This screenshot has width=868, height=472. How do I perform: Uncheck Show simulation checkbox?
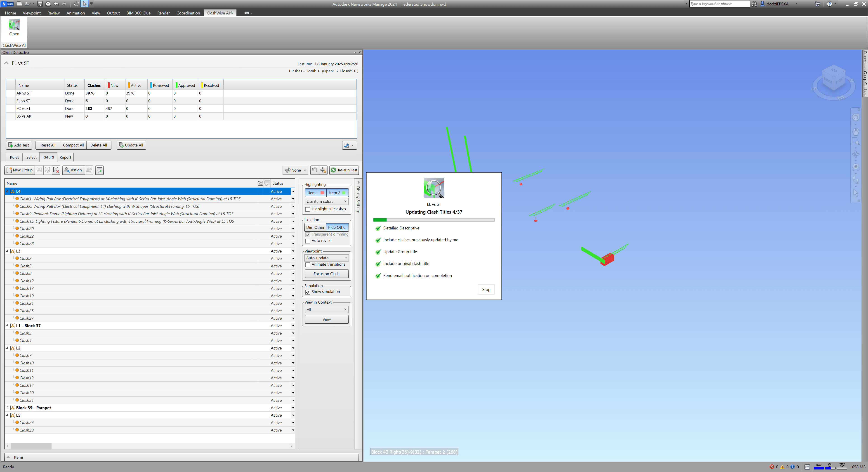(308, 292)
